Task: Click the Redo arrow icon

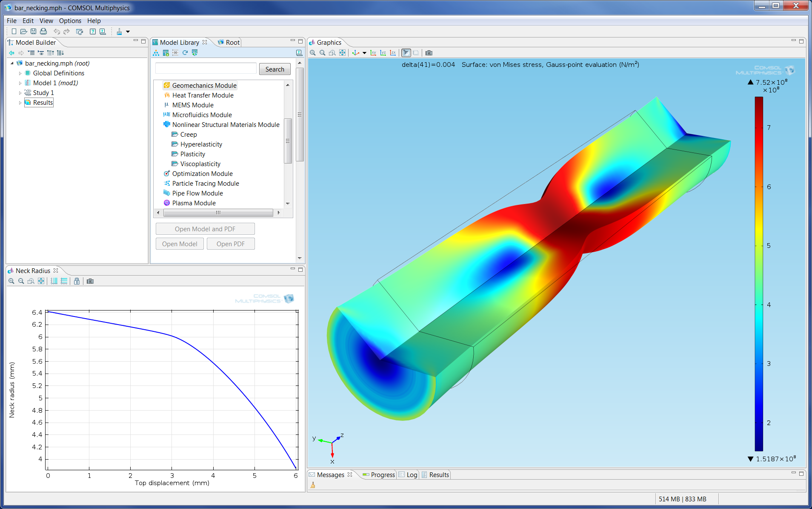Action: pos(66,32)
